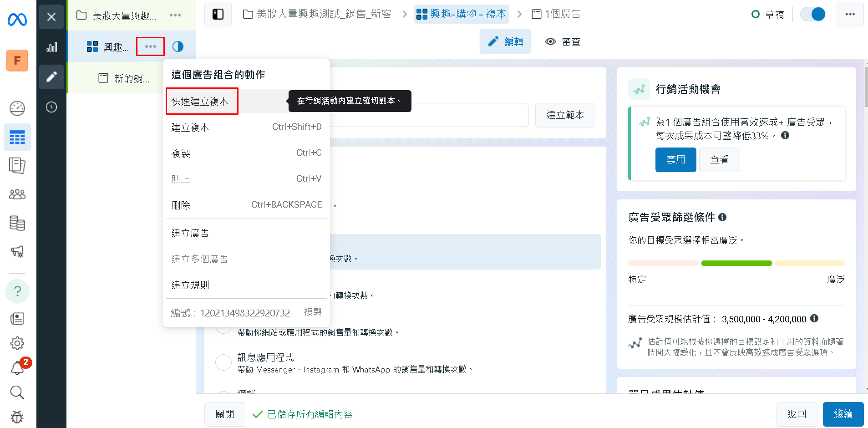Close the editor panel with X
Screen dimensions: 868x428
pos(51,17)
